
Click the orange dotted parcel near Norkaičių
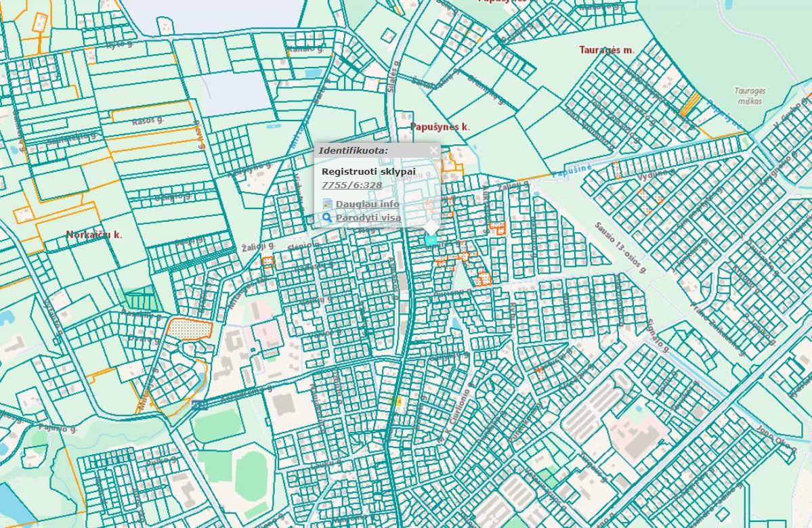[190, 328]
